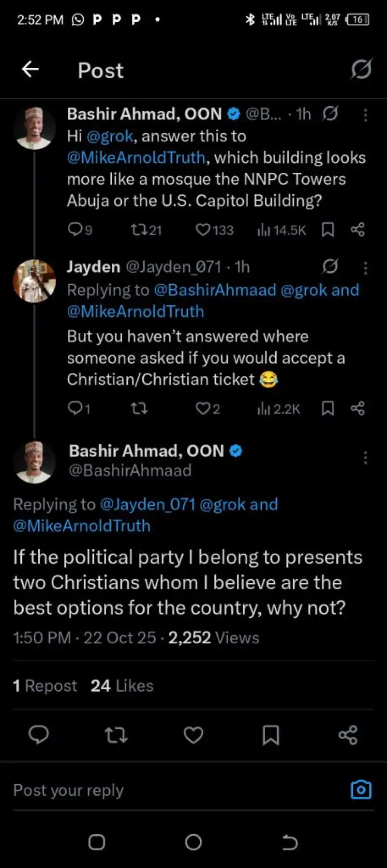
Task: Bookmark the main post
Action: click(270, 735)
